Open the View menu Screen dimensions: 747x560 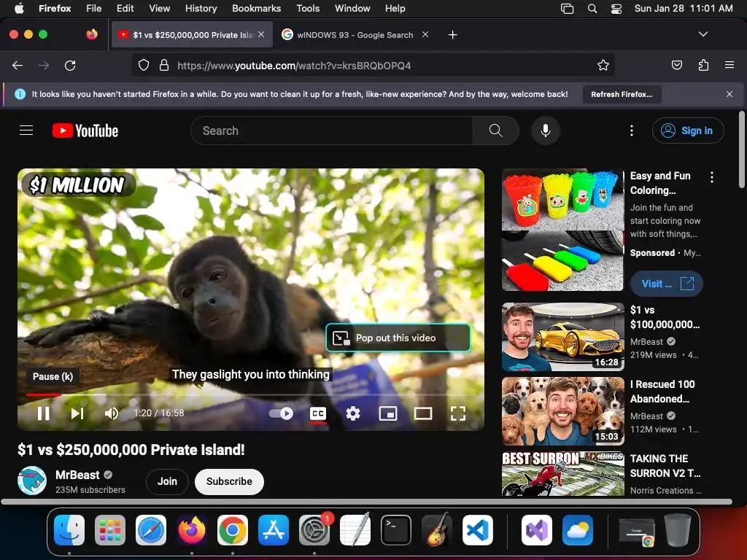coord(159,8)
